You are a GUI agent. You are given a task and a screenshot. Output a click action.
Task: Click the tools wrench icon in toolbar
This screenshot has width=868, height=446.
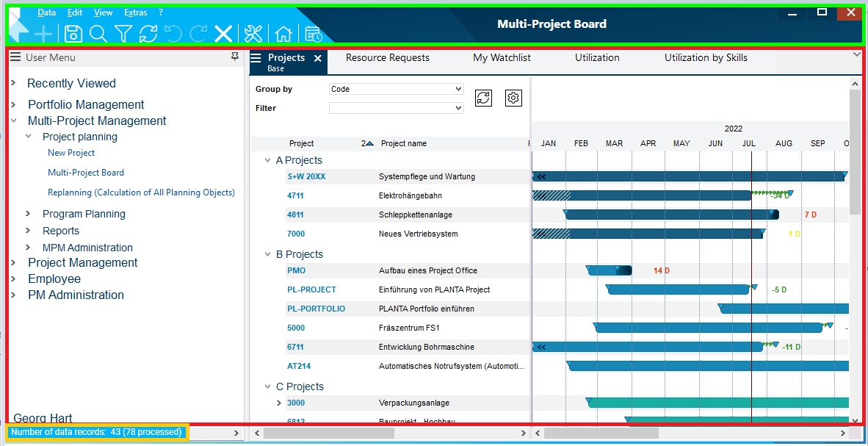pos(253,33)
